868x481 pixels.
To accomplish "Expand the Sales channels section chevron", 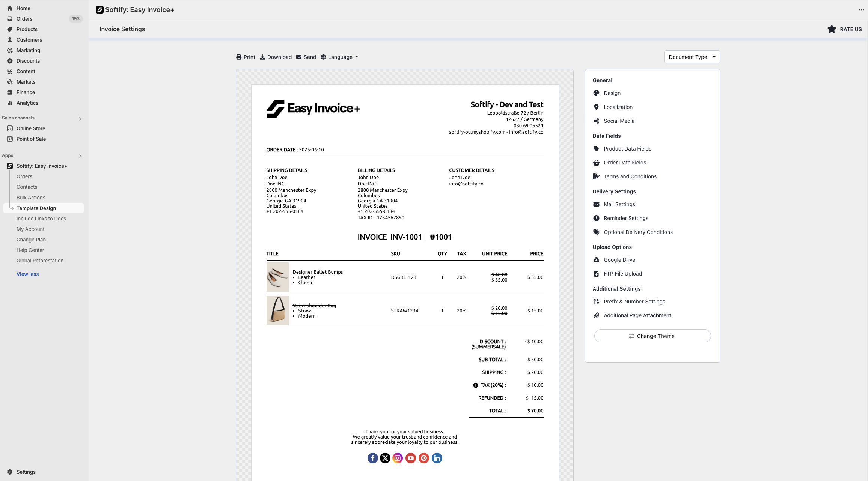I will [80, 119].
